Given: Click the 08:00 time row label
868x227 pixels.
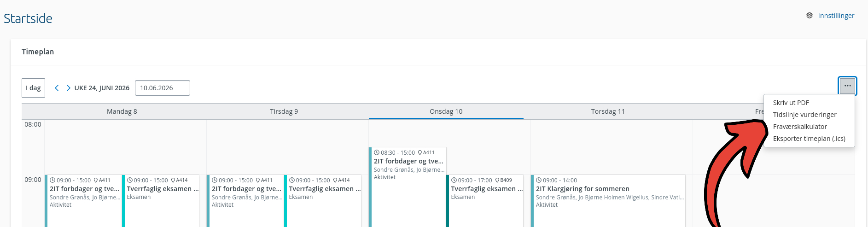Looking at the screenshot, I should [33, 124].
